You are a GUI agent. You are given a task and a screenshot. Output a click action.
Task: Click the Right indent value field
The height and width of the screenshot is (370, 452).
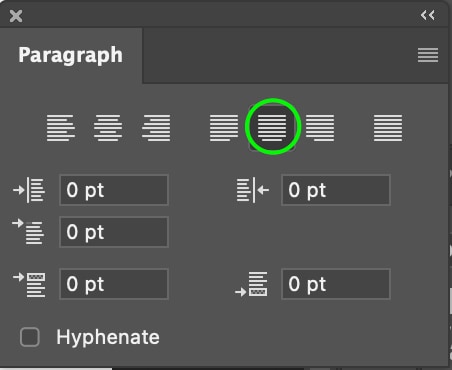tap(336, 190)
